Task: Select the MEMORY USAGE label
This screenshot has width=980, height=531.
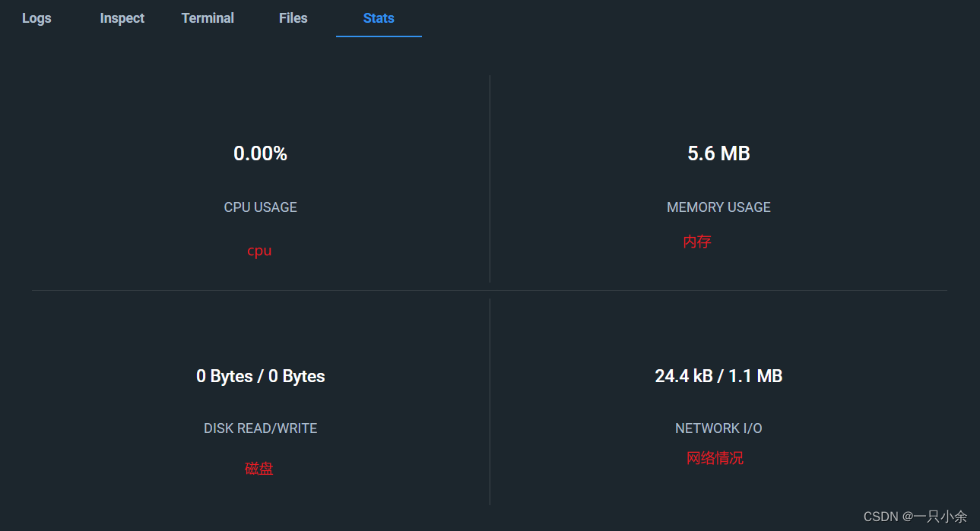Action: 718,207
